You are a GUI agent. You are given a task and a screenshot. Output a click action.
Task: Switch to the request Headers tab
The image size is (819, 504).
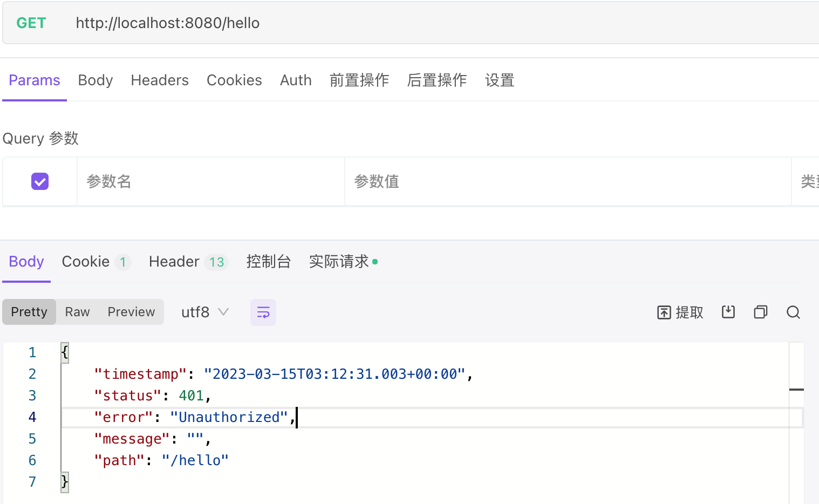click(x=160, y=80)
